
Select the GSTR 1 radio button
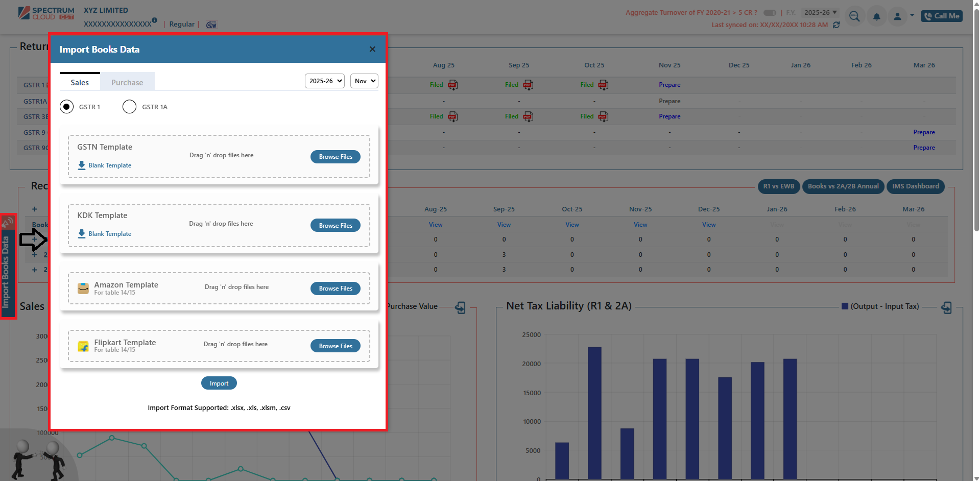(66, 107)
